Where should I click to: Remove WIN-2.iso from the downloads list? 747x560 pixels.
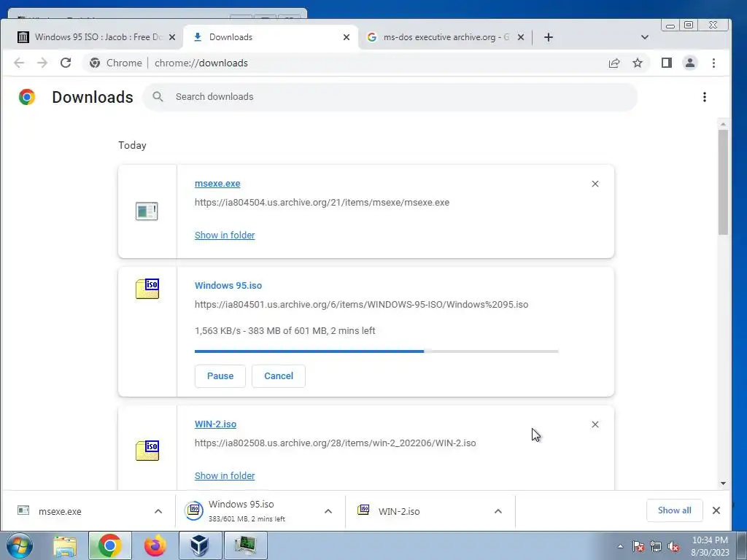pos(595,424)
